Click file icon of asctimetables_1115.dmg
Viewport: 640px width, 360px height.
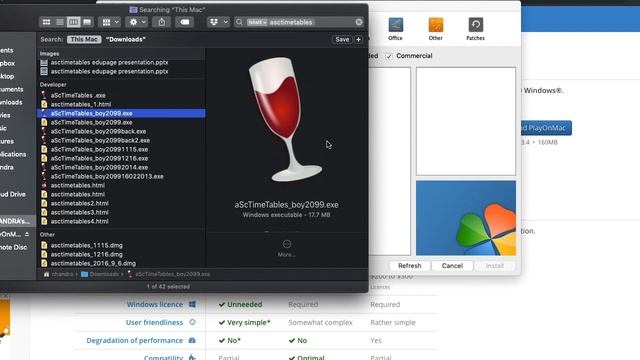point(44,245)
